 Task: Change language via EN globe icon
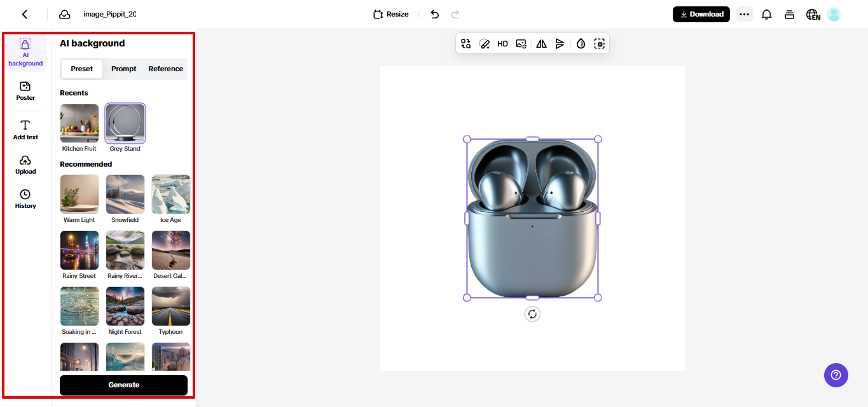813,13
